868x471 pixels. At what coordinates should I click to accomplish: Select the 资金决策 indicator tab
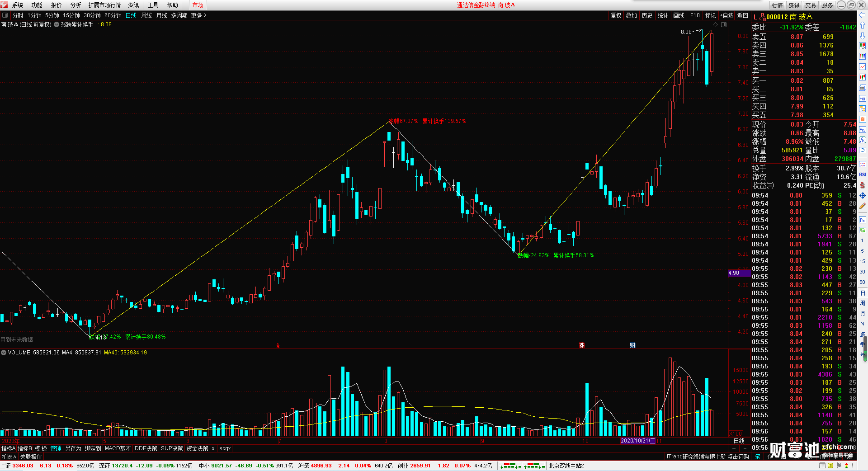pos(197,448)
